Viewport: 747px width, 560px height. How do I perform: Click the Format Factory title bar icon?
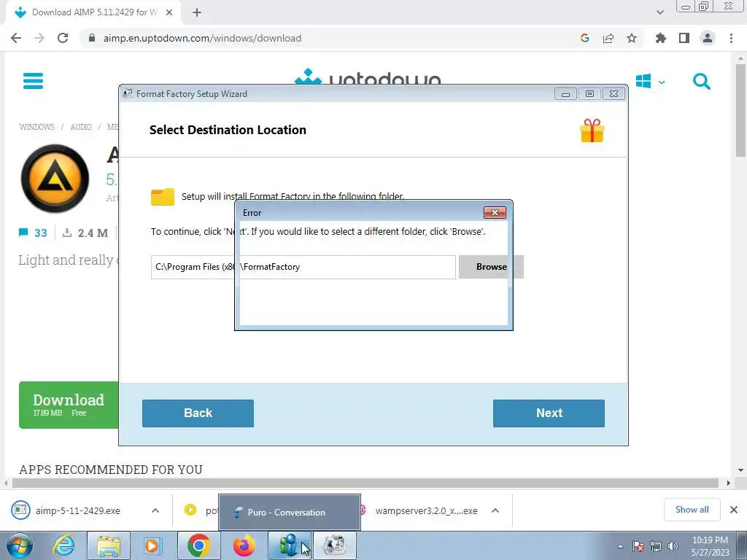point(127,93)
